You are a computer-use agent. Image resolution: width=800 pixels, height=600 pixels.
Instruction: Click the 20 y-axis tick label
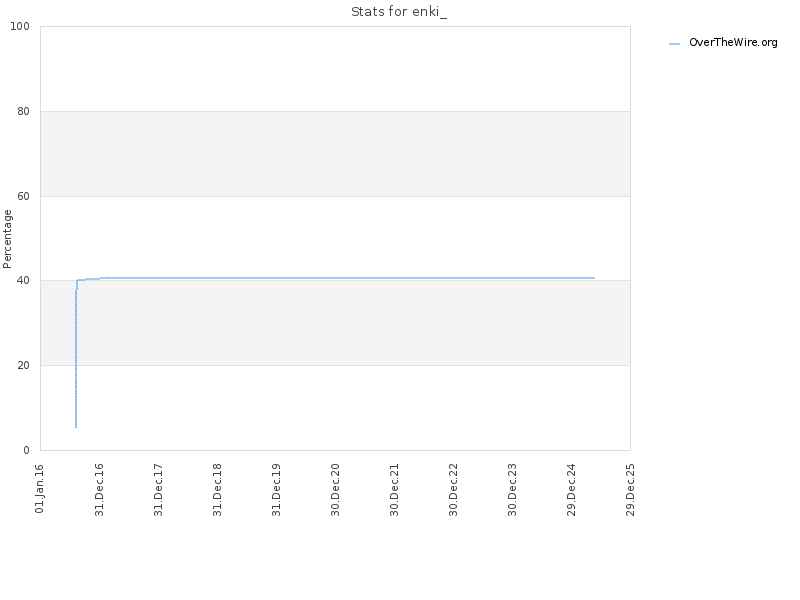coord(23,365)
